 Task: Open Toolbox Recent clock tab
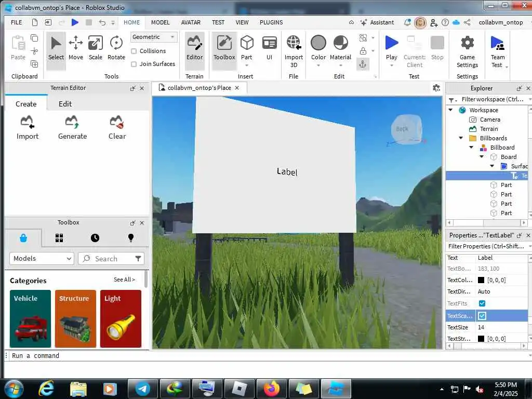click(x=95, y=238)
